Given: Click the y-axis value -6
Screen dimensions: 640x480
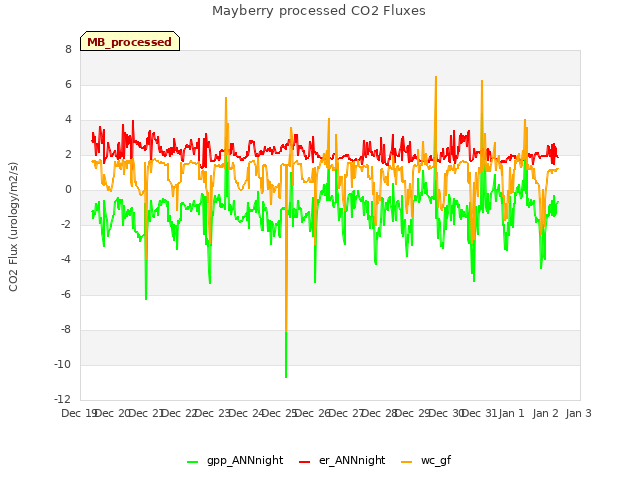Looking at the screenshot, I should coord(66,294).
